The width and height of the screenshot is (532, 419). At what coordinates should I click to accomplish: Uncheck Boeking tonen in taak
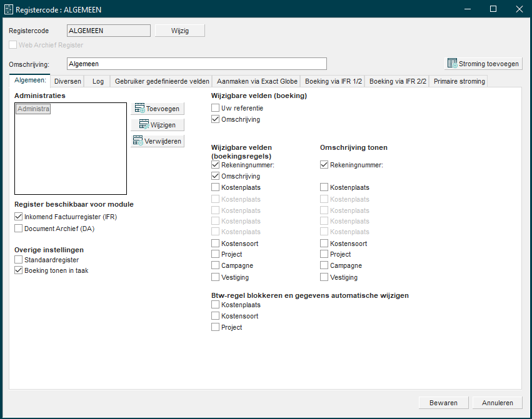[19, 270]
